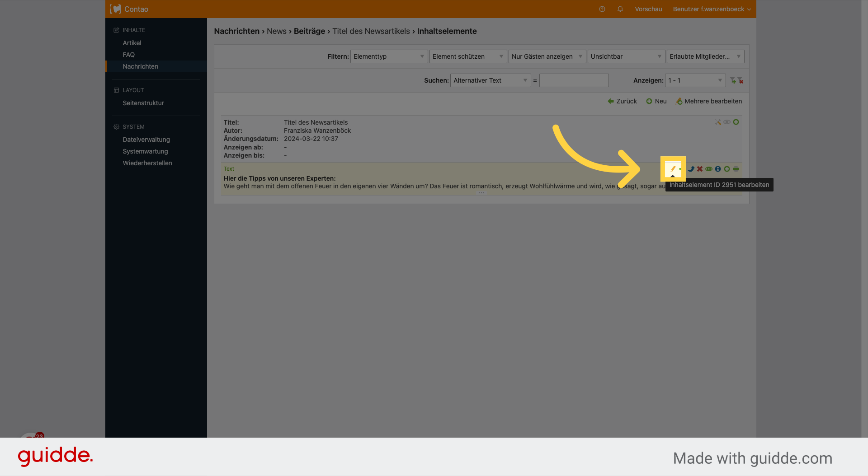Open Artikel in the sidebar
Image resolution: width=868 pixels, height=476 pixels.
[x=132, y=43]
